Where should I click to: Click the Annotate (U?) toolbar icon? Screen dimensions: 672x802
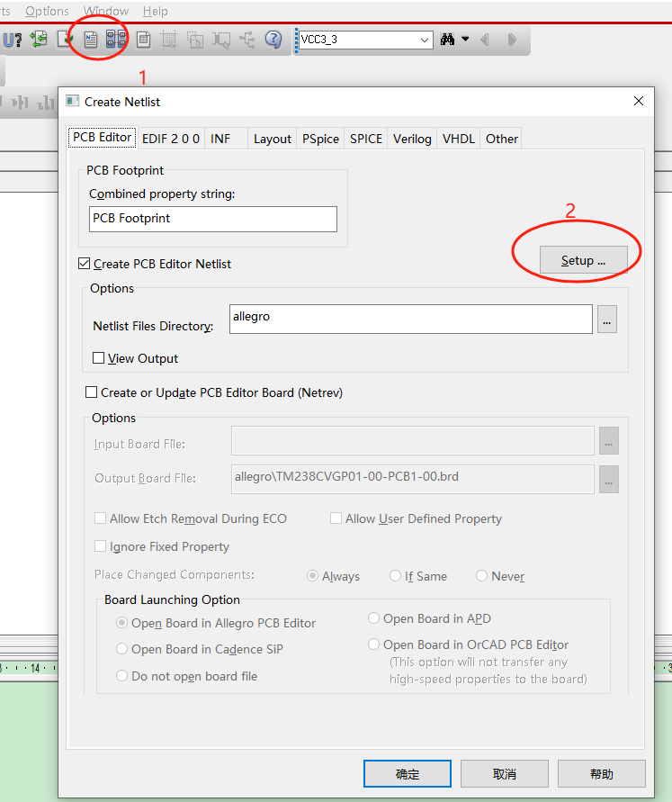point(13,40)
